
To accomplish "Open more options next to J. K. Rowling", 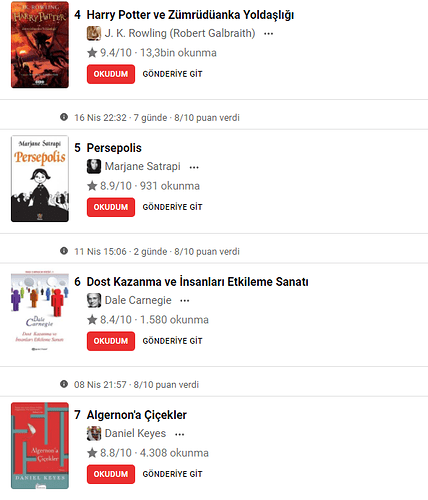I will pos(269,34).
